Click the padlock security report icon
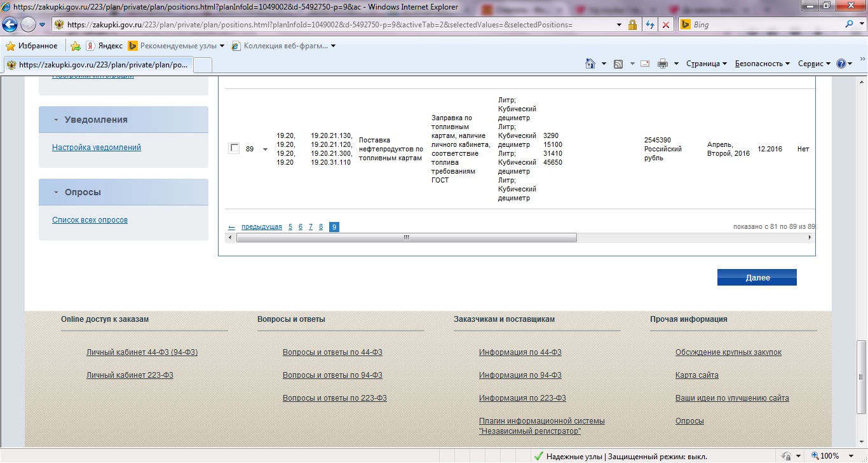This screenshot has height=463, width=868. tap(632, 25)
